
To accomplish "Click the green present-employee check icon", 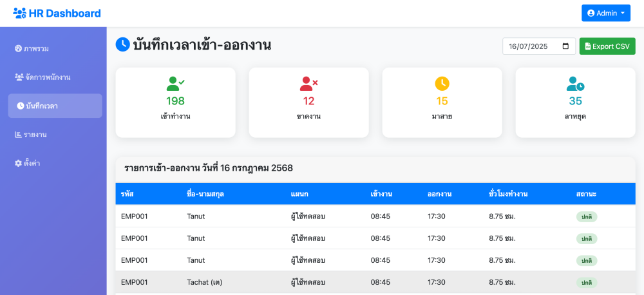I will tap(175, 84).
